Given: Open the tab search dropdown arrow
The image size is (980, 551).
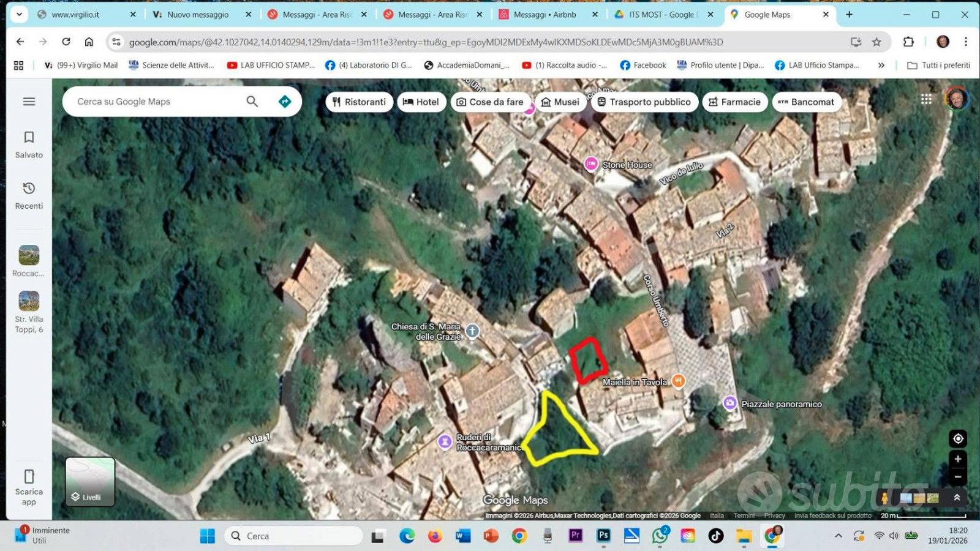Looking at the screenshot, I should 19,14.
